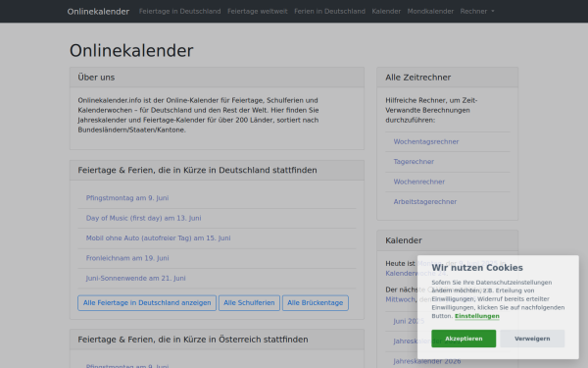
Task: Open Day of Music (first day) link
Action: (143, 218)
